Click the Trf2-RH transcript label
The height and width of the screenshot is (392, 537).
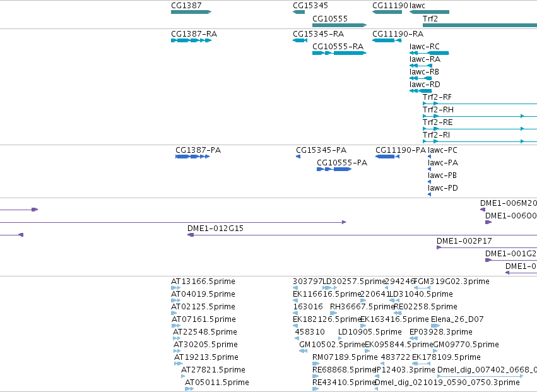click(438, 110)
